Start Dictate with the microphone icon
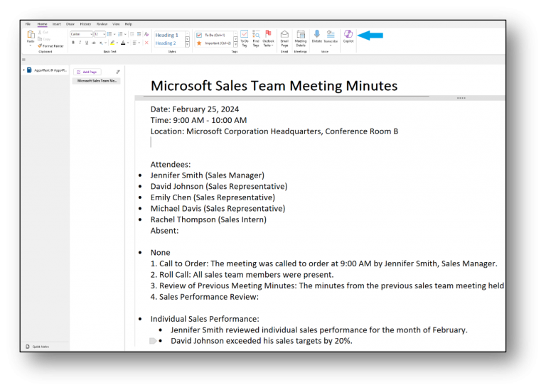The image size is (546, 392). pos(317,35)
